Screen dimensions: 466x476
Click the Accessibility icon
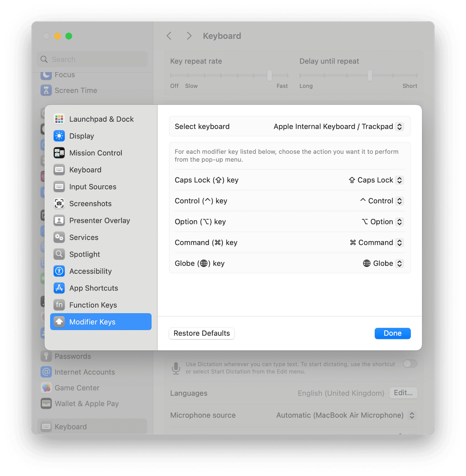pyautogui.click(x=59, y=271)
